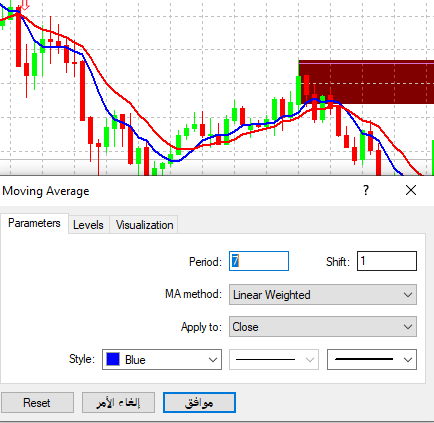Open the Blue color dropdown arrow
The image size is (434, 423).
213,360
